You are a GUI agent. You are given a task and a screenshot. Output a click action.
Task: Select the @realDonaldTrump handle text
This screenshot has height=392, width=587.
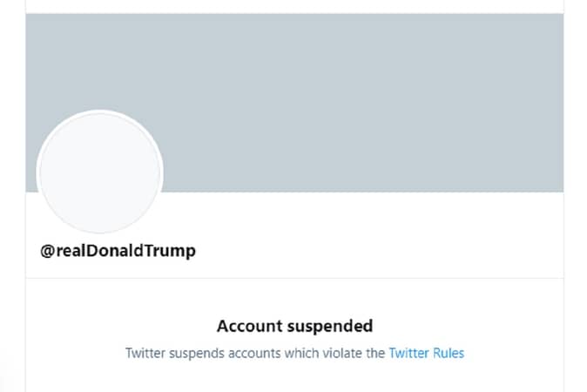(x=118, y=251)
